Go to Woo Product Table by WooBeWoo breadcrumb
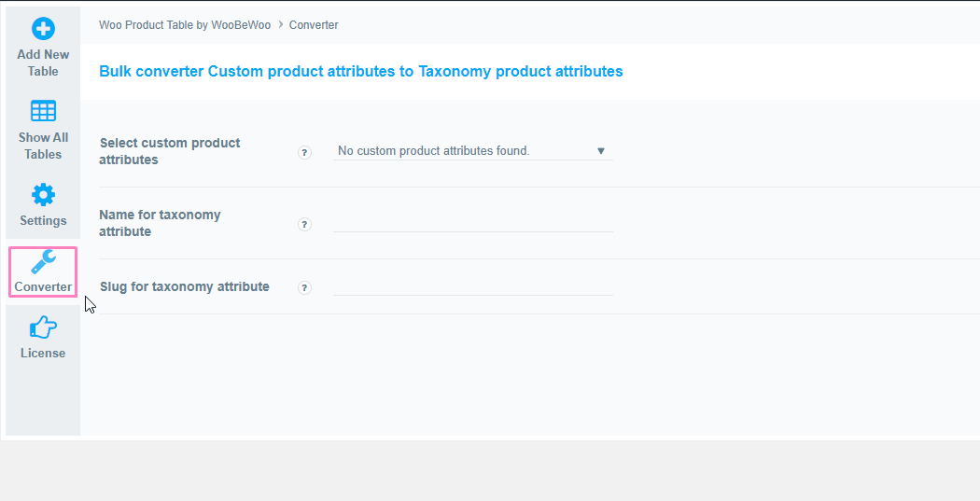 (185, 25)
